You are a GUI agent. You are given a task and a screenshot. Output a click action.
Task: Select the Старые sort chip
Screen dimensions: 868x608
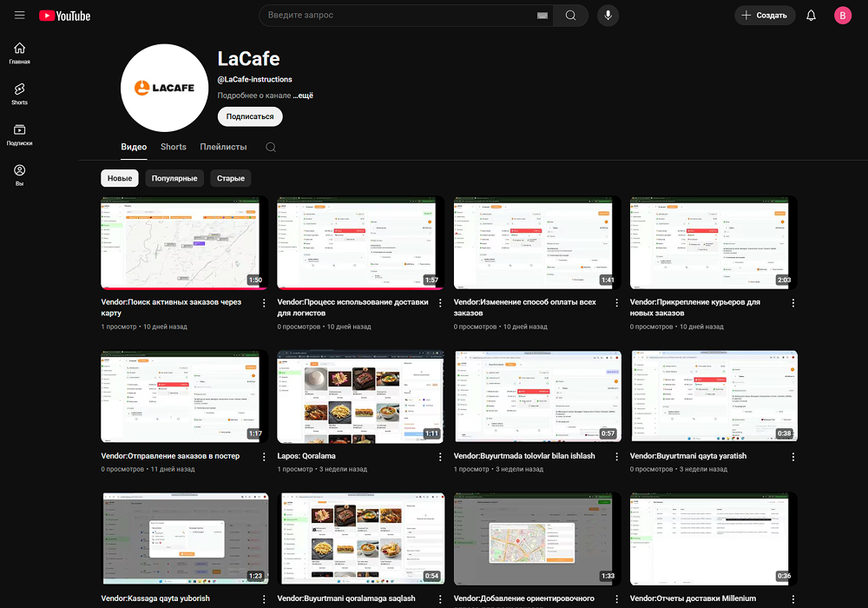tap(231, 178)
